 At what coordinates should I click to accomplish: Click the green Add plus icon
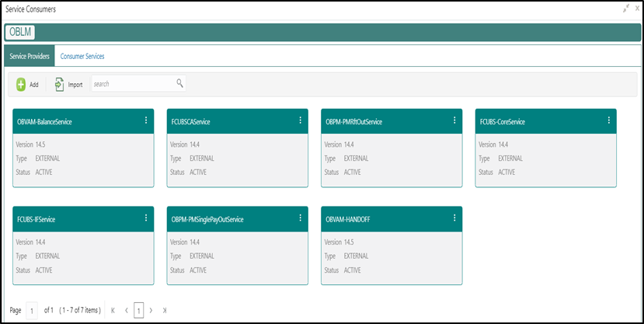tap(21, 84)
